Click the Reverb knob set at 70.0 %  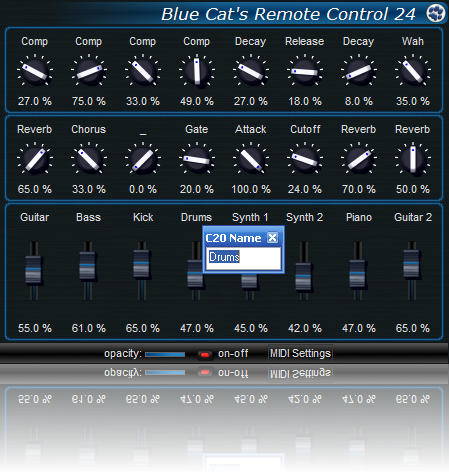pyautogui.click(x=359, y=159)
